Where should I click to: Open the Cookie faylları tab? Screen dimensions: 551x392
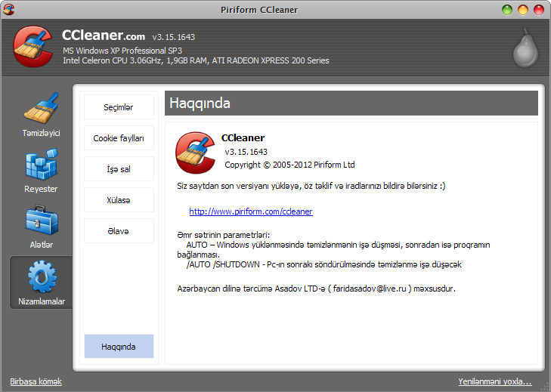coord(119,138)
